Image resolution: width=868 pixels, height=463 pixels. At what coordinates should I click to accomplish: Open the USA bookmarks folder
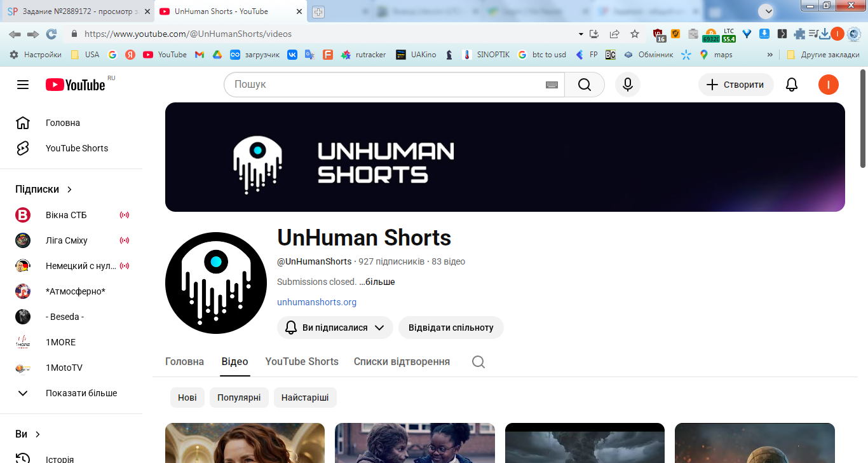pyautogui.click(x=85, y=55)
